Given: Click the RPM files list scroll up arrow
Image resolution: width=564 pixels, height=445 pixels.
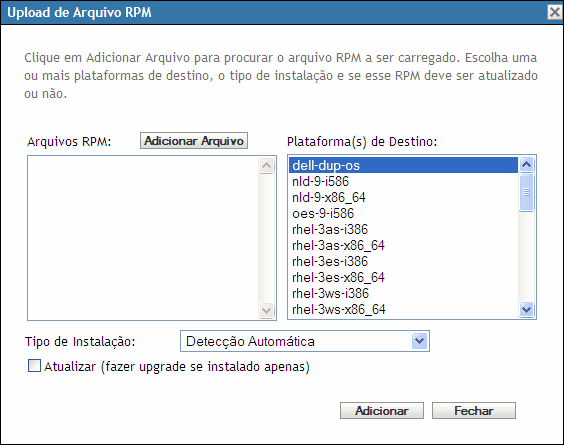Looking at the screenshot, I should pyautogui.click(x=266, y=165).
